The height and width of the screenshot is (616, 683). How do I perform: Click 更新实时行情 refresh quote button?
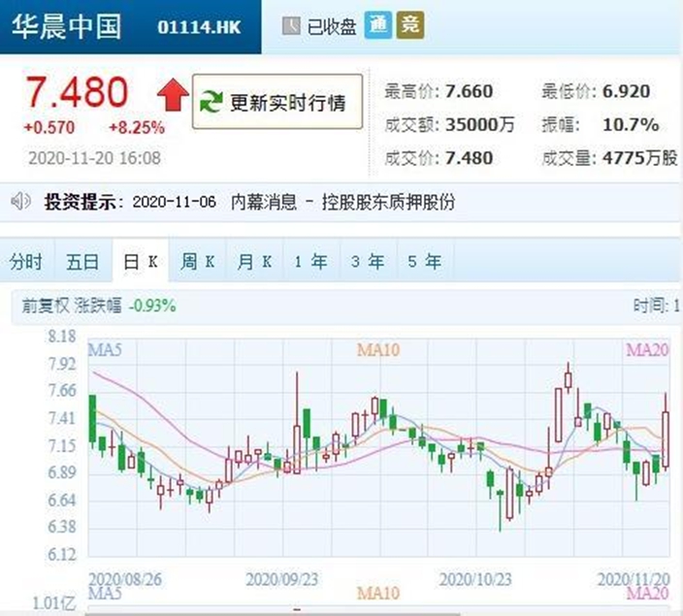(x=277, y=102)
